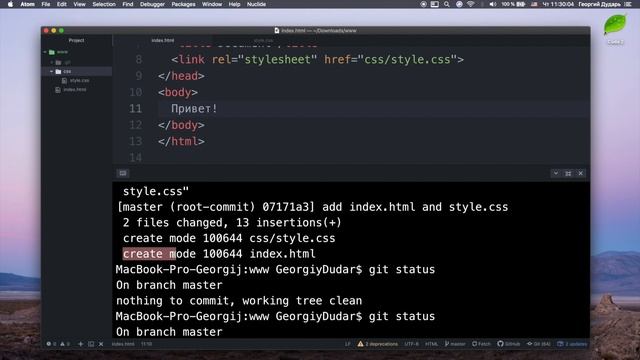640x360 pixels.
Task: Select the css folder in tree
Action: point(76,71)
